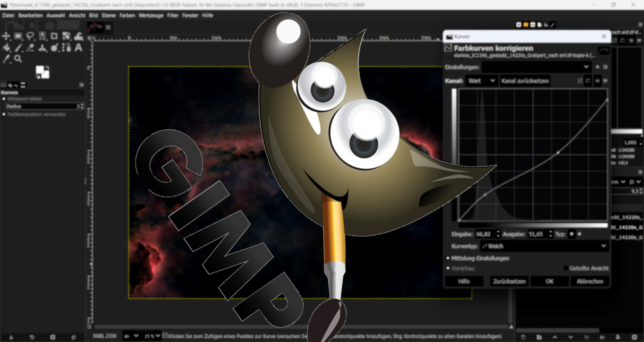The height and width of the screenshot is (342, 644).
Task: Click the upper-right curve control point
Action: coord(607,100)
